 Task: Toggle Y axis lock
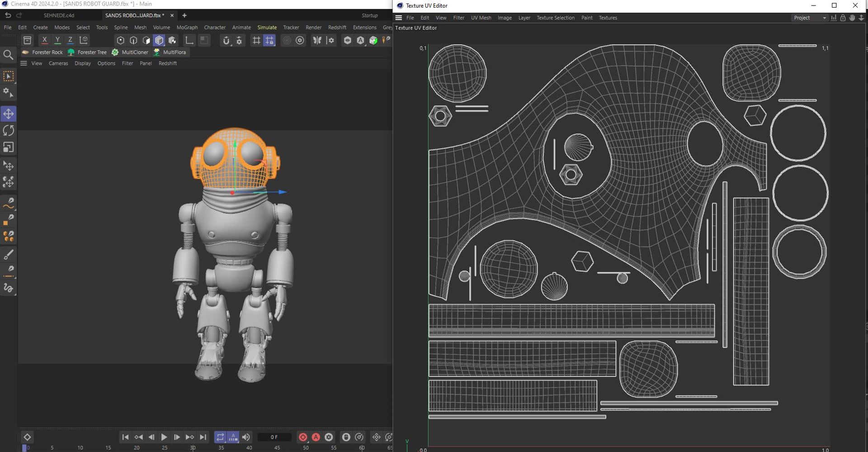click(57, 40)
